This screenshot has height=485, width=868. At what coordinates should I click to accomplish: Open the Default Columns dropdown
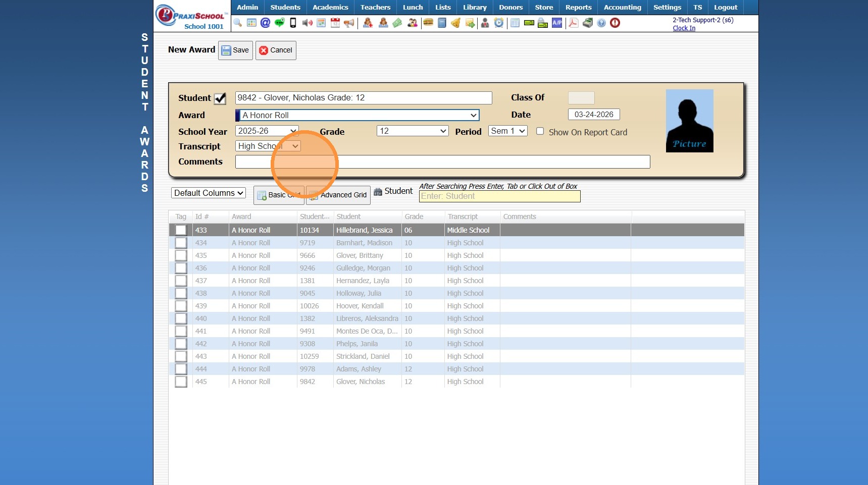pyautogui.click(x=209, y=193)
